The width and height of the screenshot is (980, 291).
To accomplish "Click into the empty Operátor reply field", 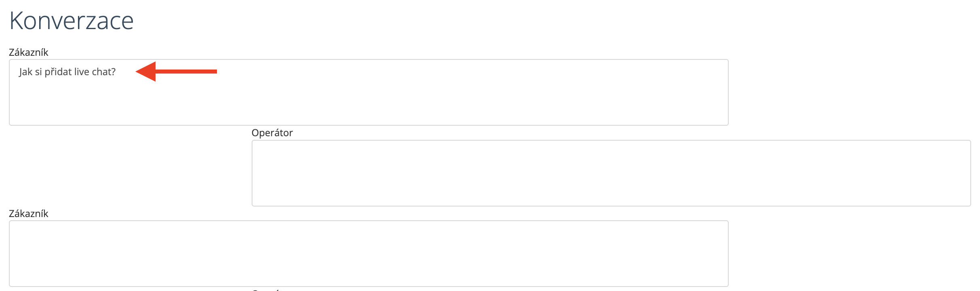I will pyautogui.click(x=611, y=173).
